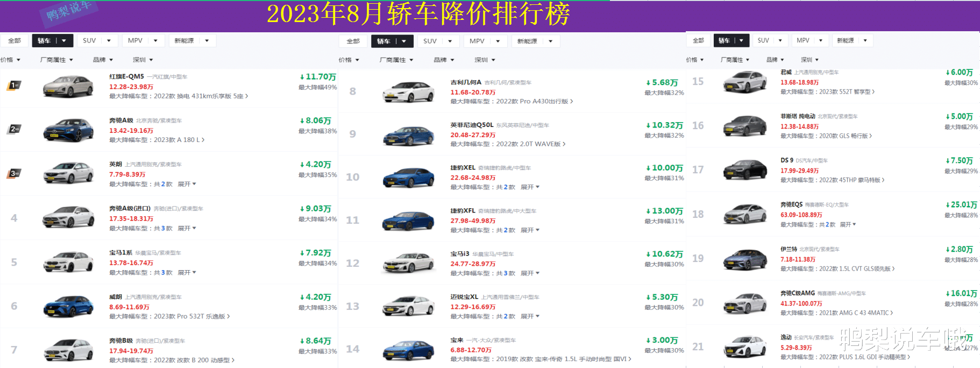Click the 12.28-23.98万 price text
Screen dimensions: 980x368
pos(131,87)
